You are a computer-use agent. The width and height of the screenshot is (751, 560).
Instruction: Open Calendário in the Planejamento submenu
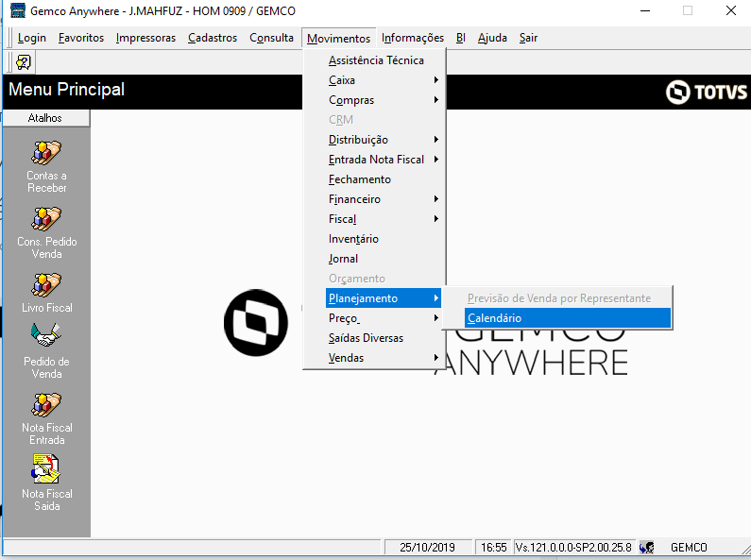coord(567,318)
